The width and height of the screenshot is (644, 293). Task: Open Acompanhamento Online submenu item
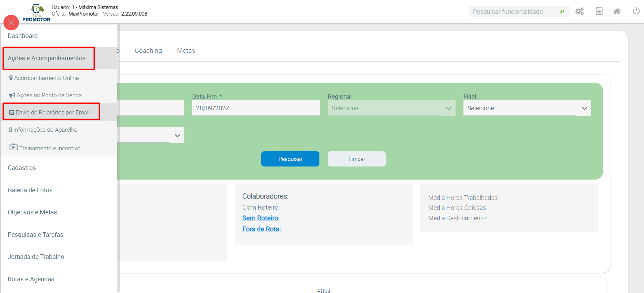[47, 78]
